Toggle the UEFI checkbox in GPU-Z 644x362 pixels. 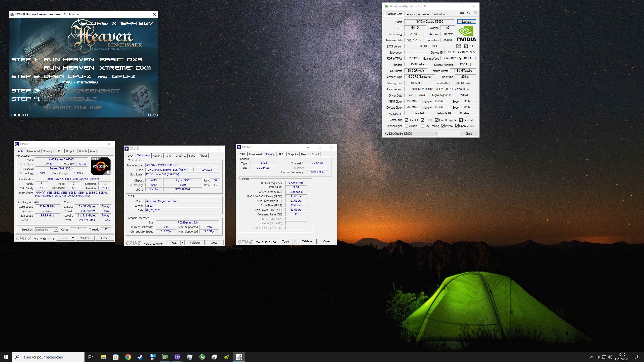[x=466, y=46]
